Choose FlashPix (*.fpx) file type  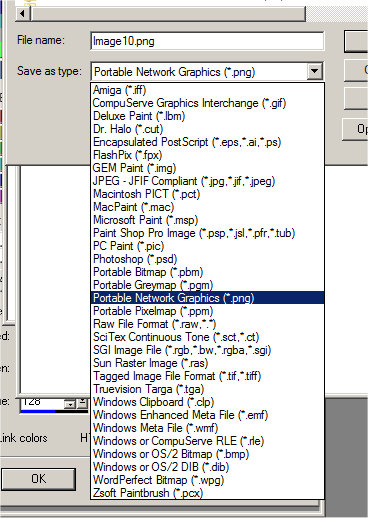point(207,155)
